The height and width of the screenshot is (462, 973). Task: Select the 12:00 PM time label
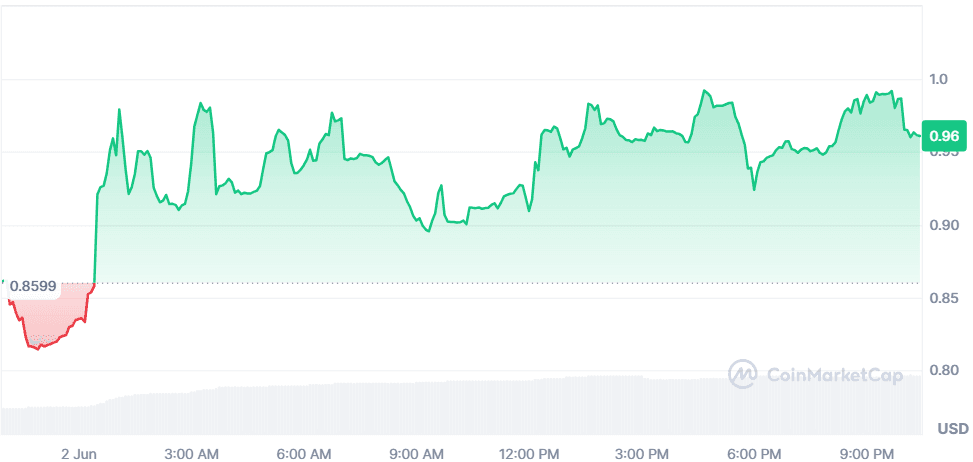[x=528, y=453]
